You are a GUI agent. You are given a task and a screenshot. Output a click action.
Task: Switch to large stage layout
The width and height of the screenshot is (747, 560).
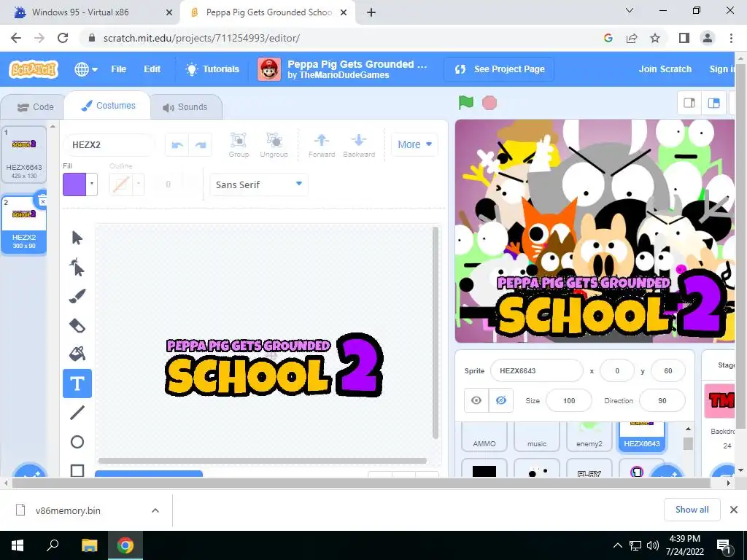click(713, 103)
